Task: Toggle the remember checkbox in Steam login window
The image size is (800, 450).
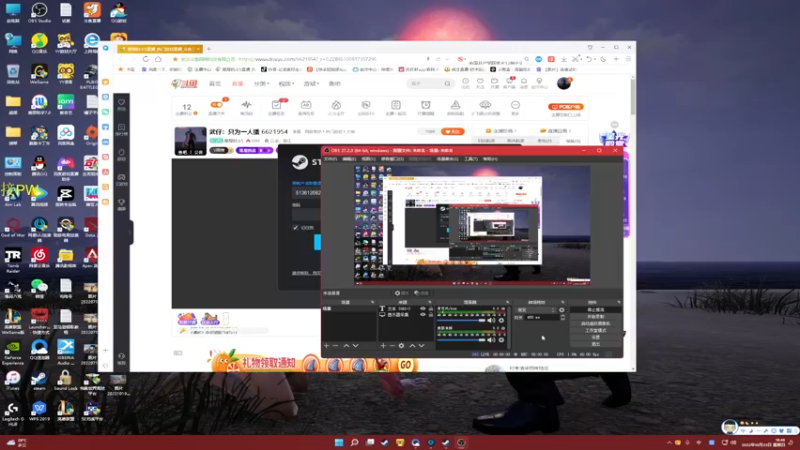Action: [x=295, y=228]
